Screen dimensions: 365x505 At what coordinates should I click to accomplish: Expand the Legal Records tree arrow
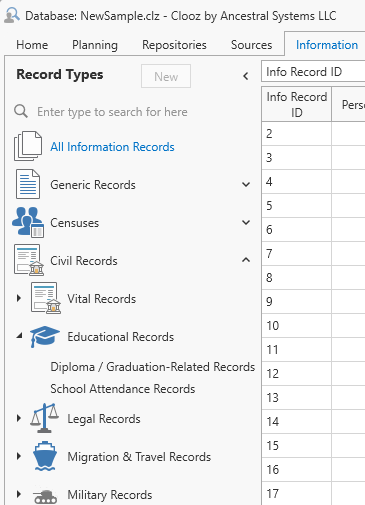[x=19, y=418]
